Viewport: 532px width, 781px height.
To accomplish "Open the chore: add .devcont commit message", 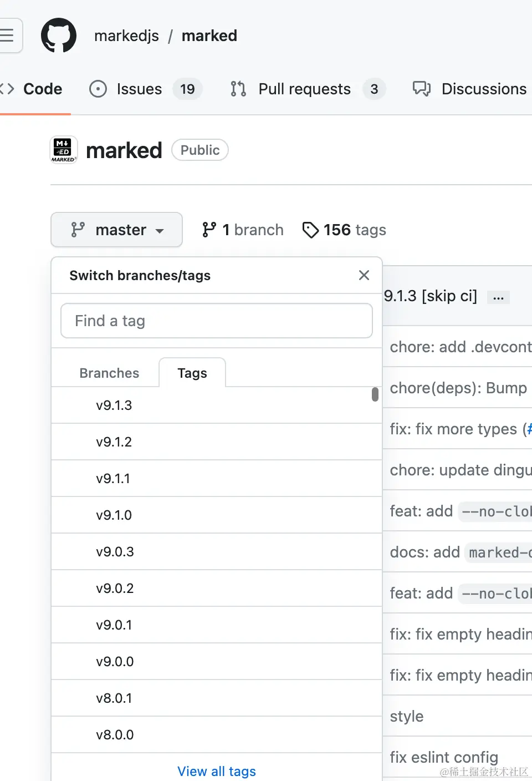I will [x=461, y=347].
